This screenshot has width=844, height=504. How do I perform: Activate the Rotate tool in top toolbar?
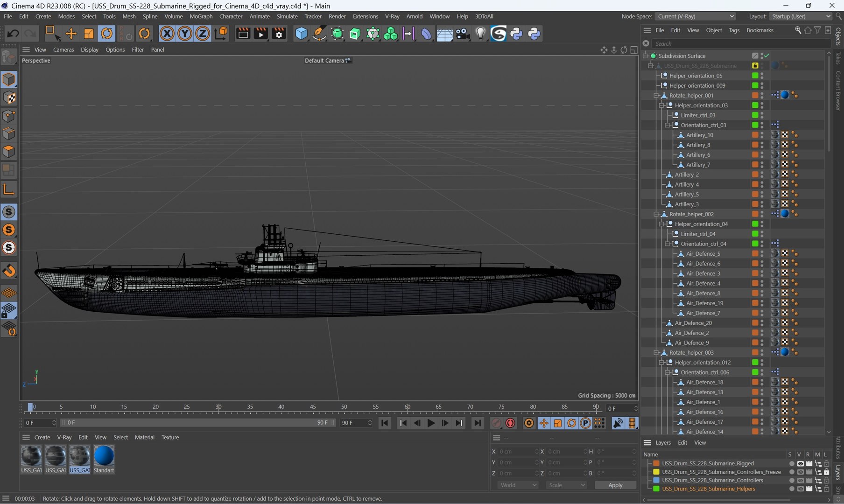pos(107,34)
